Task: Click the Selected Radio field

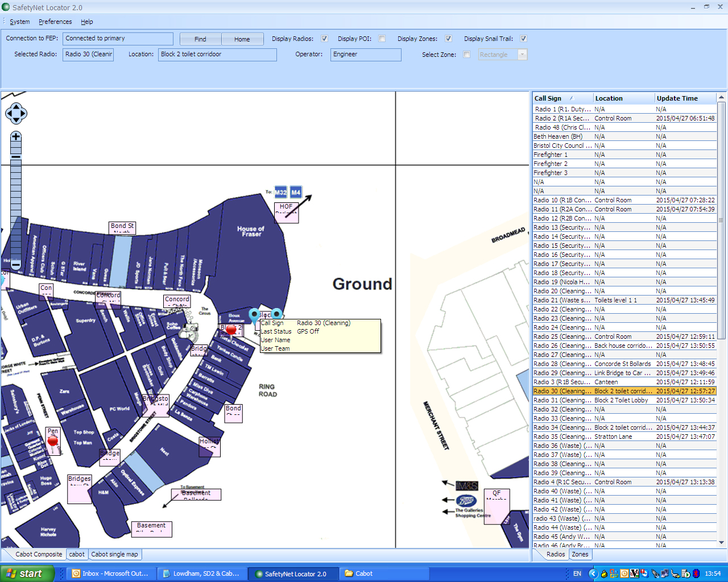Action: pyautogui.click(x=88, y=55)
